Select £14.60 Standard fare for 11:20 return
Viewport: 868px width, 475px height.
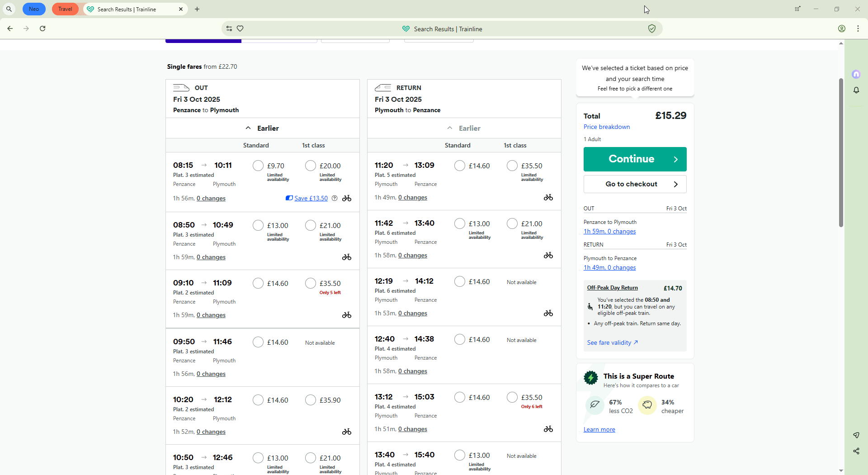460,166
